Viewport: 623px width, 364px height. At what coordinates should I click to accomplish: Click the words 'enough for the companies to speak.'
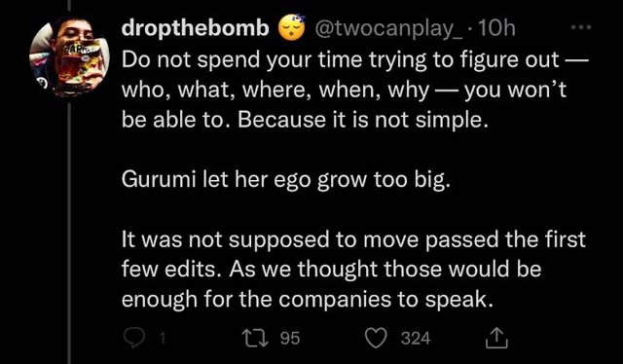point(308,300)
